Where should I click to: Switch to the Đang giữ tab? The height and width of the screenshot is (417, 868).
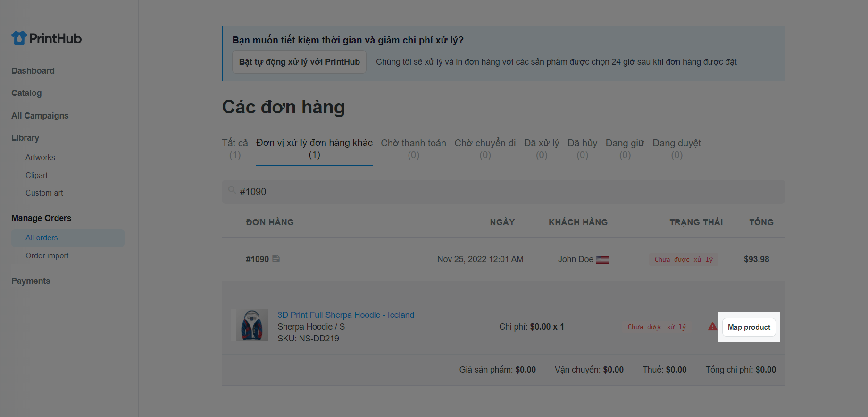pos(625,149)
